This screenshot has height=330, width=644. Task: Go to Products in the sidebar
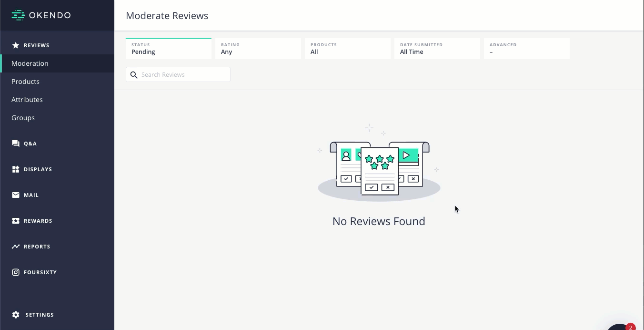click(x=26, y=82)
